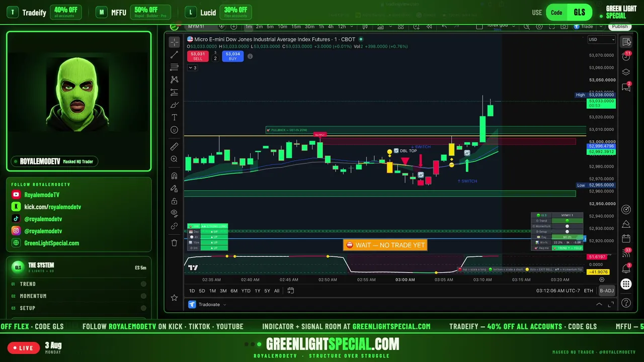Open price scale settings gear
Image resolution: width=644 pixels, height=362 pixels.
tap(602, 280)
